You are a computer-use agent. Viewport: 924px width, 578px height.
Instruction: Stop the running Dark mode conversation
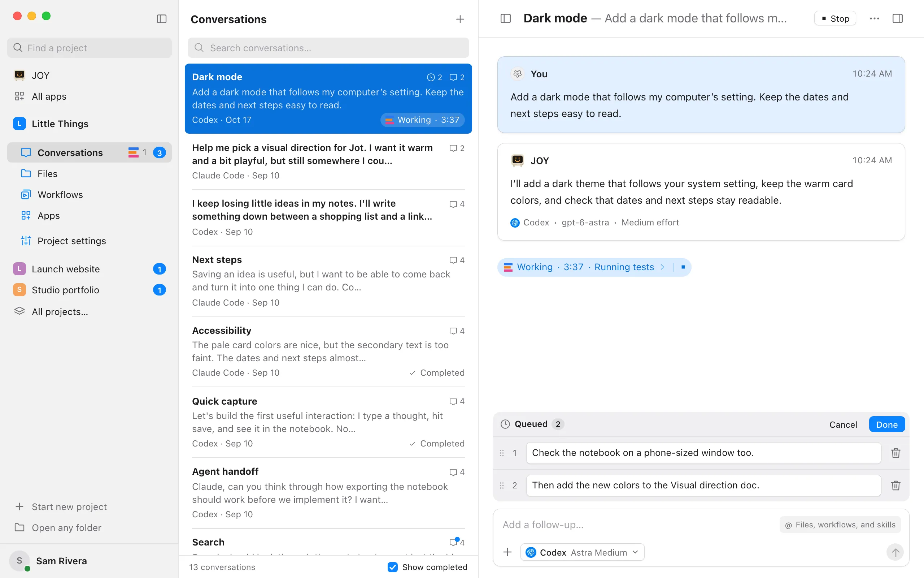tap(835, 18)
